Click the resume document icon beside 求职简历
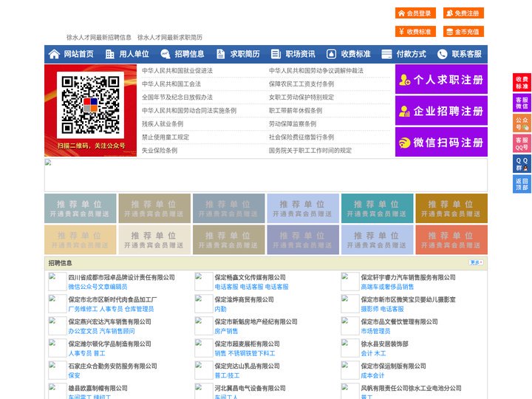 [220, 54]
